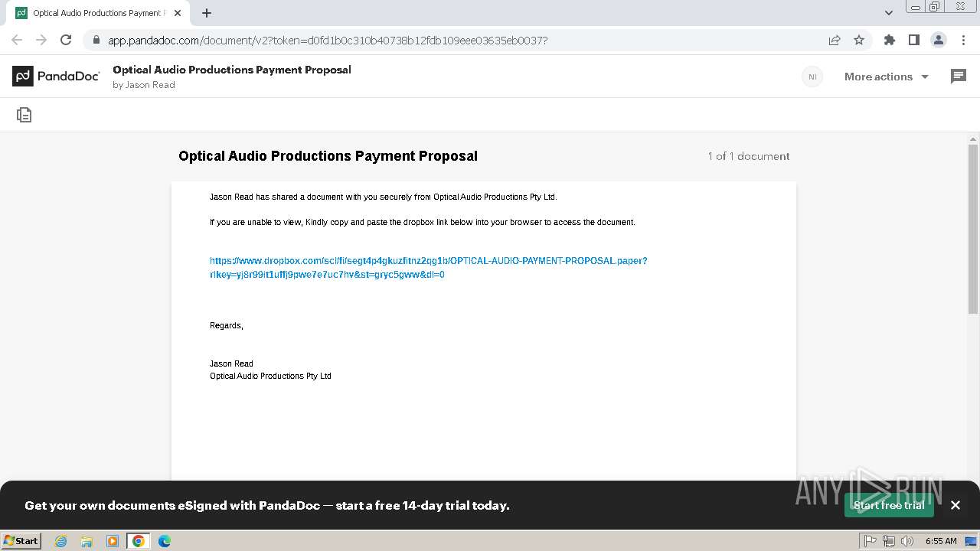Click 'If you are unable to view' sentence
Screen dimensions: 980x551
(423, 222)
